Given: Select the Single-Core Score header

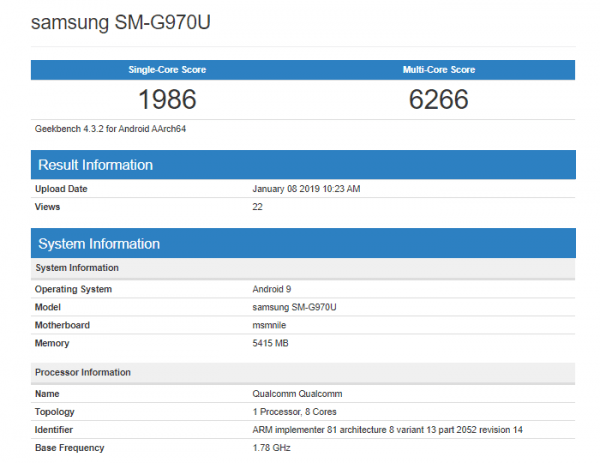Looking at the screenshot, I should coord(167,70).
